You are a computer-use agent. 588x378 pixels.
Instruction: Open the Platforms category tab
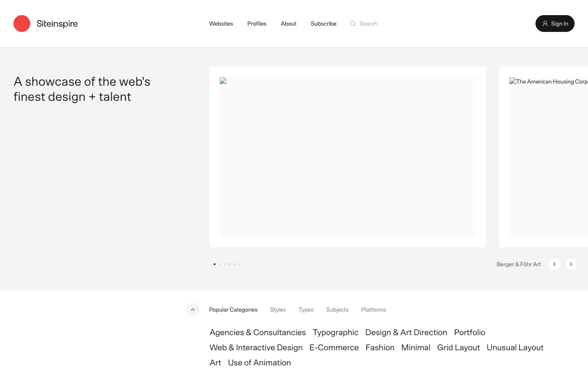(373, 310)
